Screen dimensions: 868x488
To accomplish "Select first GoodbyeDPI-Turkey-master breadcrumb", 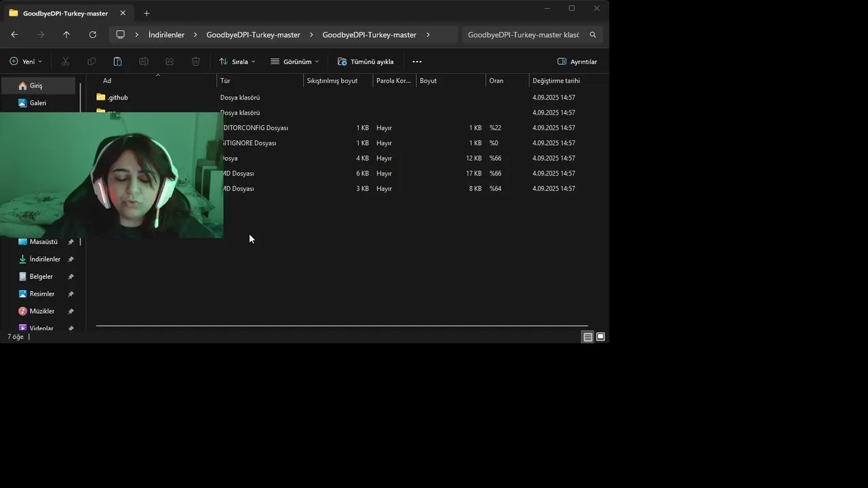I will (253, 35).
